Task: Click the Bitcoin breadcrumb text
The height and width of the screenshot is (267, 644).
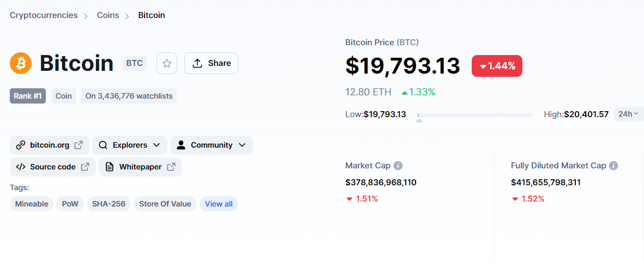Action: [x=152, y=15]
